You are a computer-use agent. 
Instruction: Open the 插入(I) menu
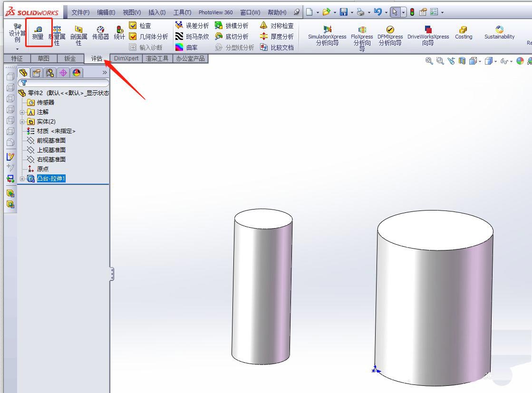click(157, 12)
